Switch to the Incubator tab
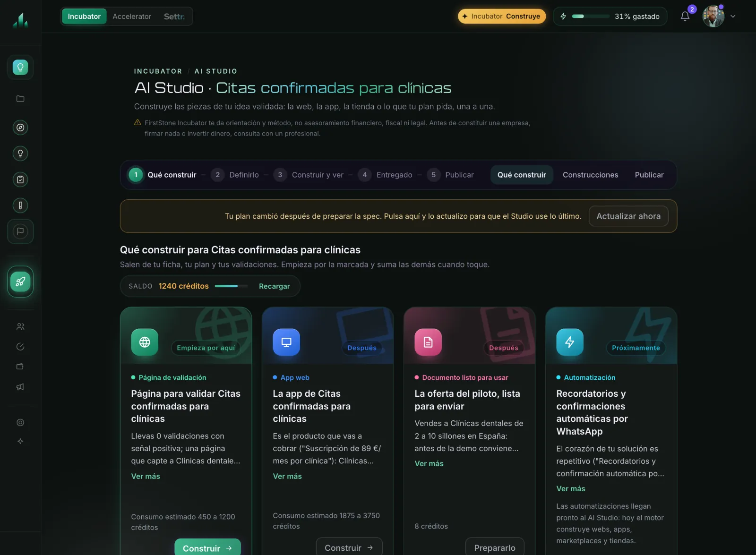The width and height of the screenshot is (756, 555). point(84,17)
